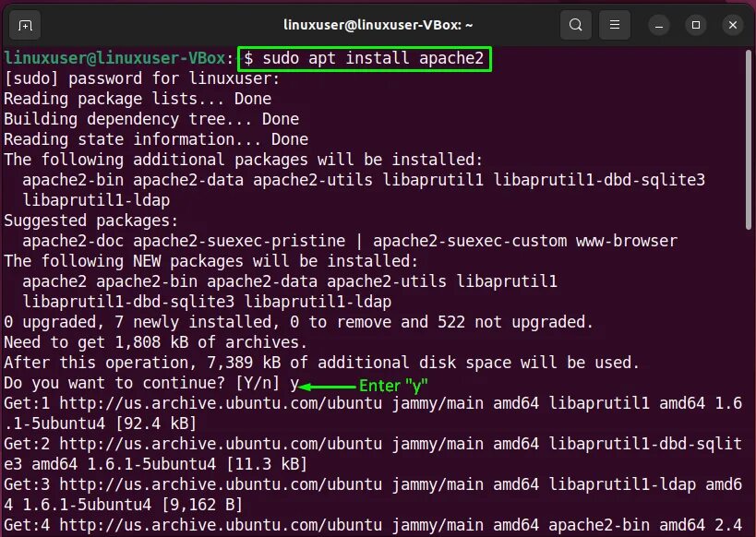The image size is (756, 537).
Task: Click the '[sudo] password for linuxuser:' line
Action: (x=142, y=78)
